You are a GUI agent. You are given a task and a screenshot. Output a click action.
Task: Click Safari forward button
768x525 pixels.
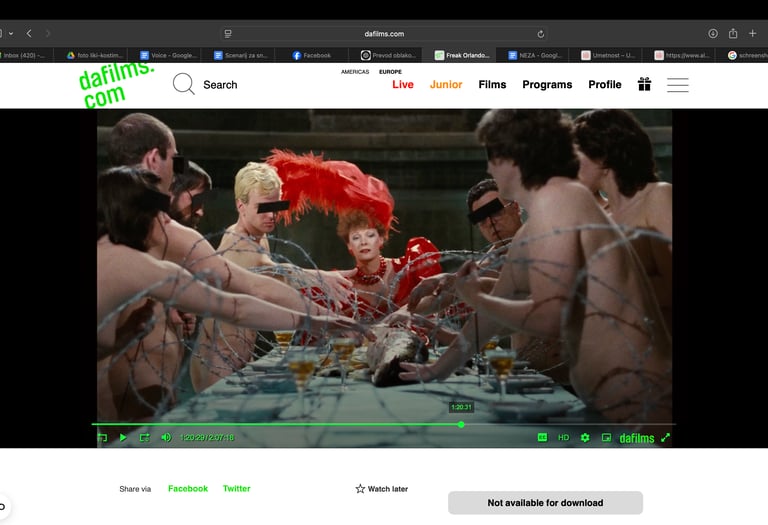point(48,33)
